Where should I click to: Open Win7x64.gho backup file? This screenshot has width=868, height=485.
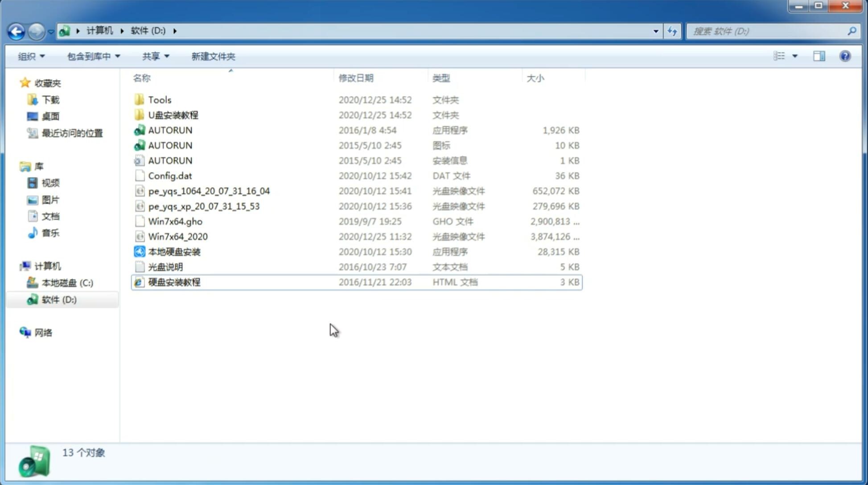pos(175,221)
